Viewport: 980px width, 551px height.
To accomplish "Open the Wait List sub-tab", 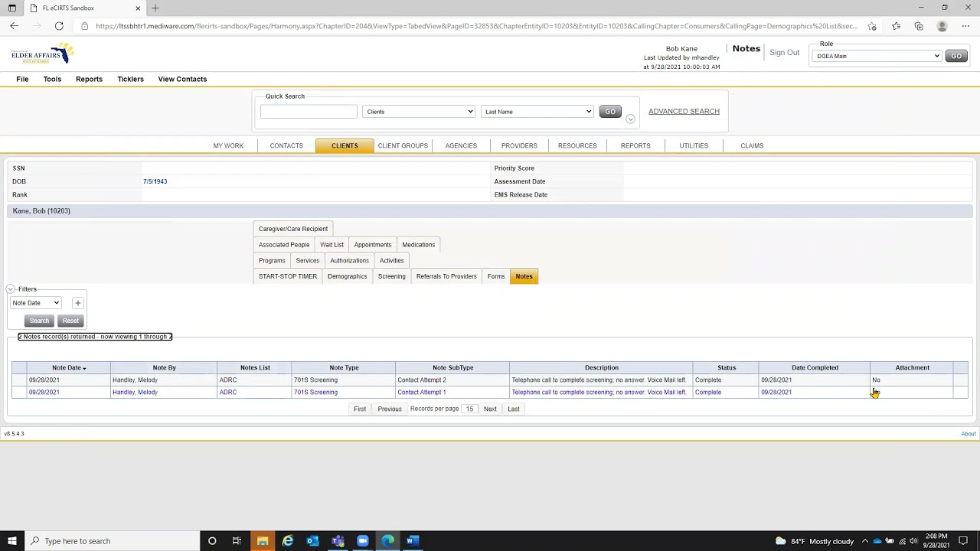I will tap(332, 245).
